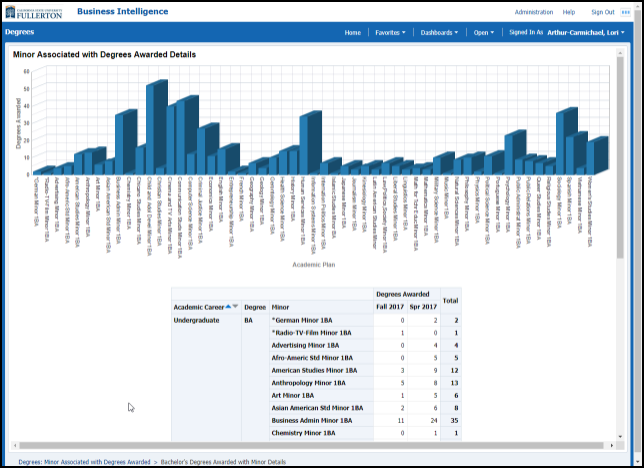This screenshot has height=468, width=644.
Task: Click total 12 for American Studies Minor
Action: [454, 370]
